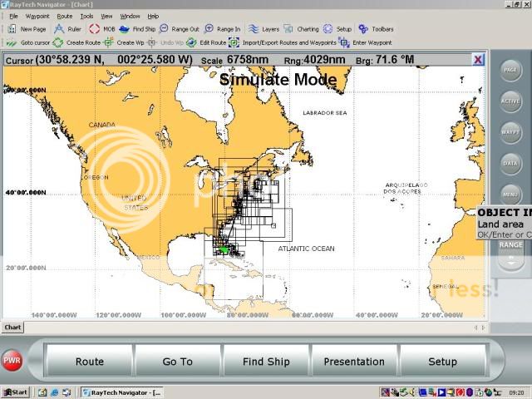Zoom in with Range In icon
532x399 pixels.
pyautogui.click(x=209, y=29)
